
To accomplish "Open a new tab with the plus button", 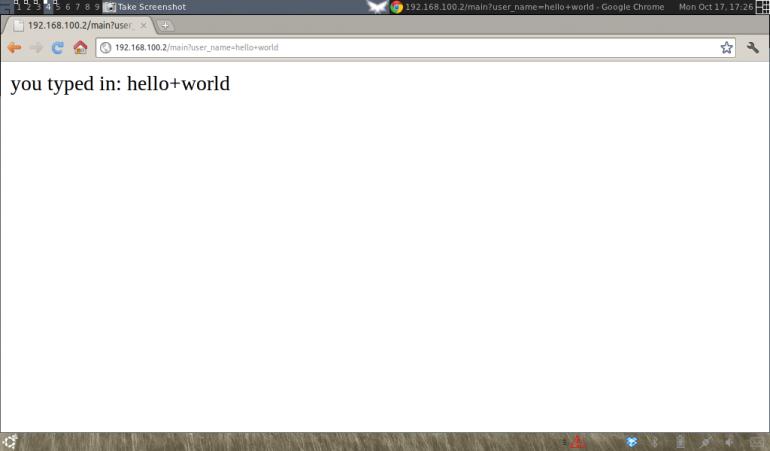I will [x=165, y=26].
